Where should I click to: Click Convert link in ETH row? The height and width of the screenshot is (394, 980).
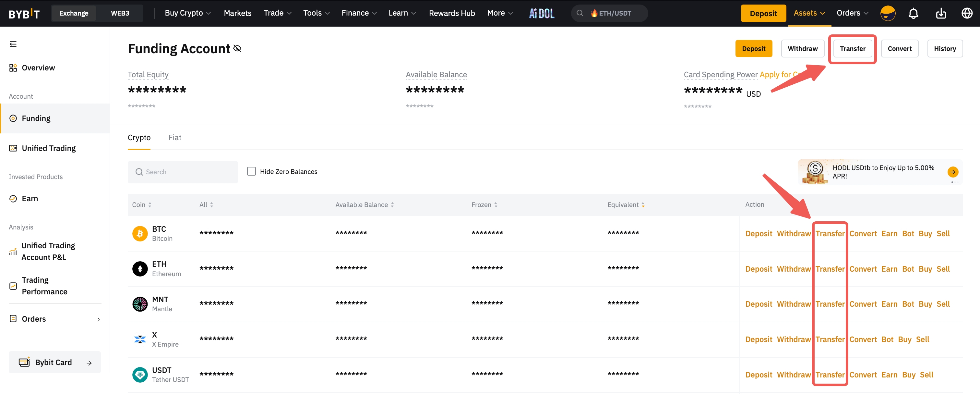pyautogui.click(x=863, y=269)
